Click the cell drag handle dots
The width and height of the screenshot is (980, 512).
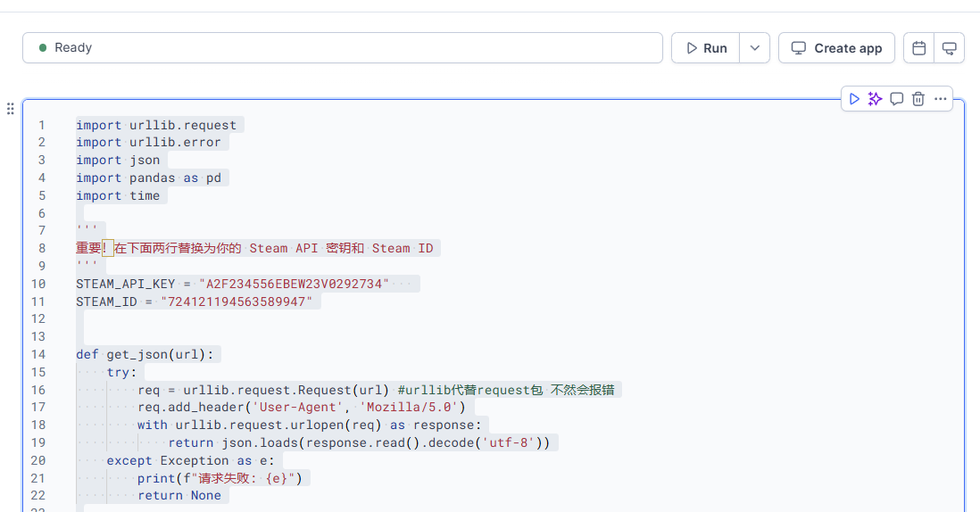tap(11, 109)
